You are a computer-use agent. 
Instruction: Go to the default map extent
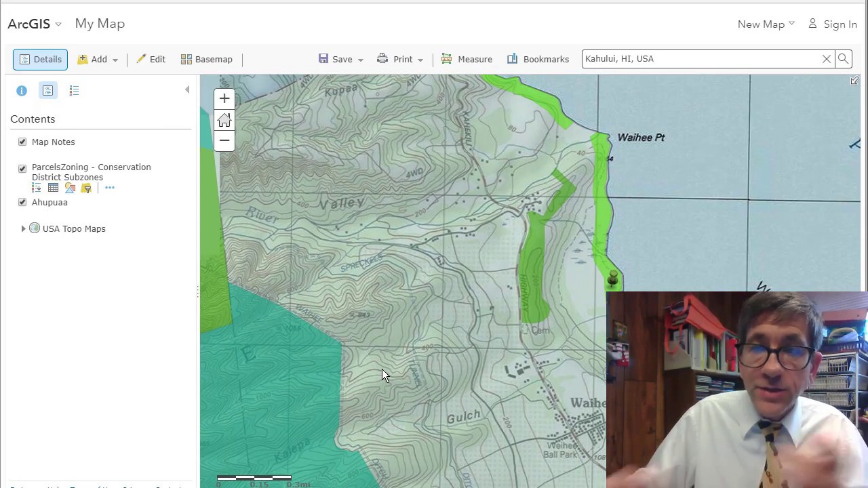click(224, 120)
